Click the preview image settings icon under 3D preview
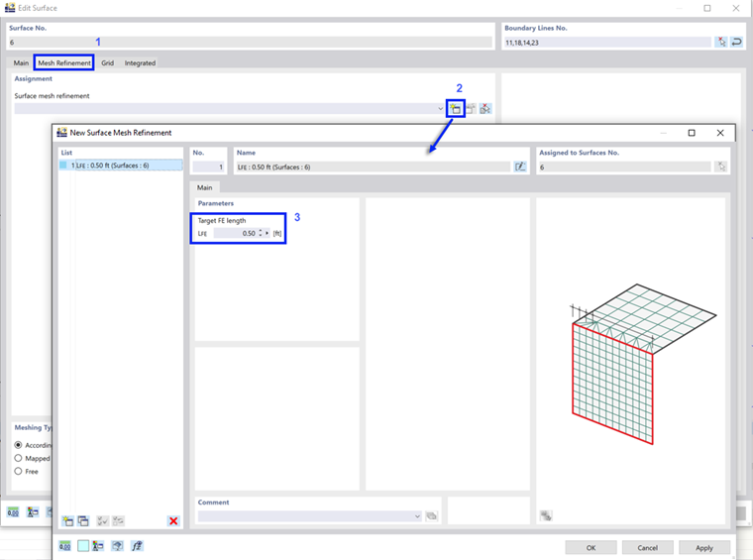753x560 pixels. click(546, 515)
